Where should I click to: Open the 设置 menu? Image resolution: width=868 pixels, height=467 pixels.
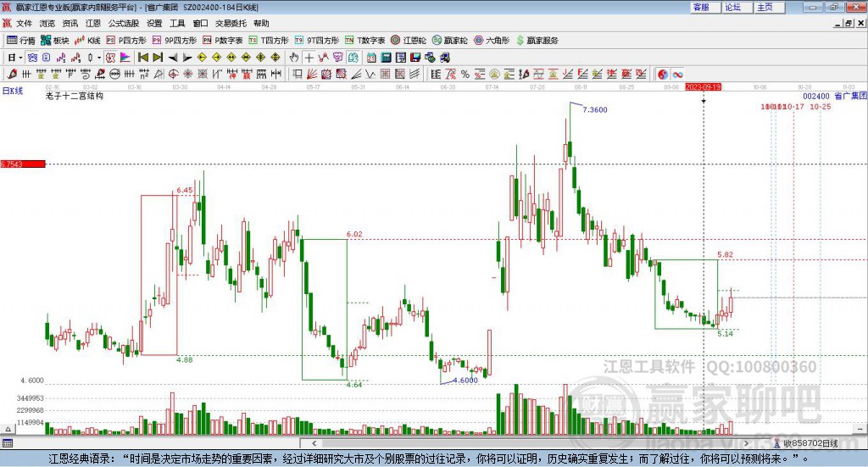(x=154, y=23)
